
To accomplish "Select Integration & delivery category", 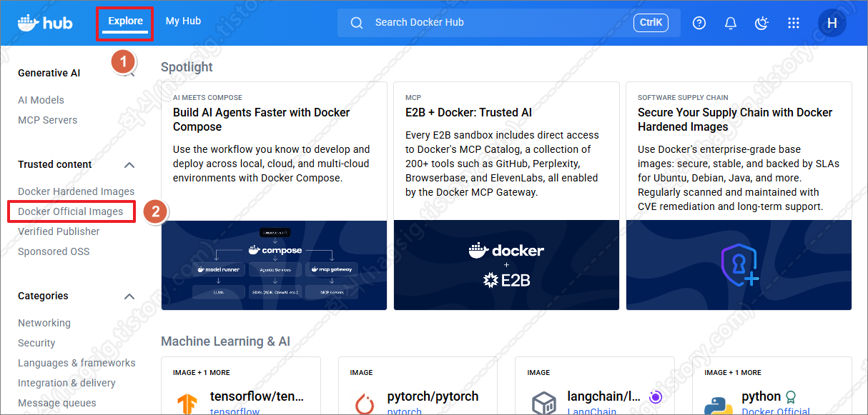I will [66, 383].
